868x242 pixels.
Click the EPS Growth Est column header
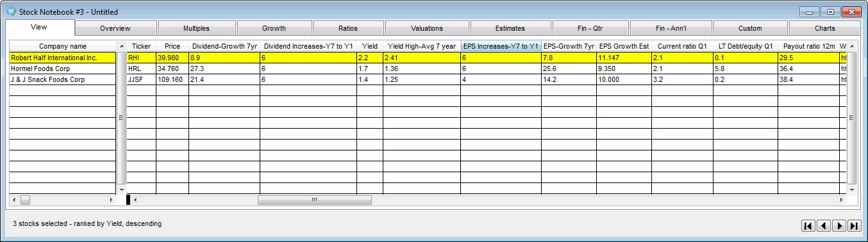pyautogui.click(x=624, y=46)
